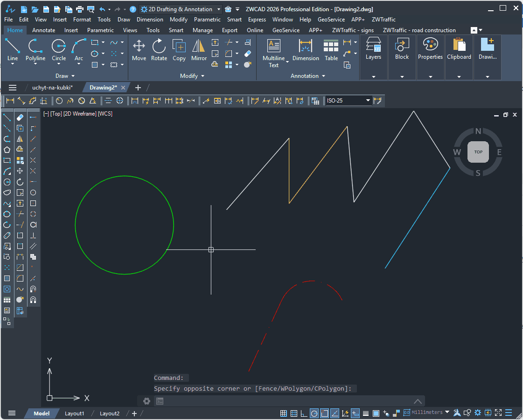Open the ISO-25 dimension style dropdown
The height and width of the screenshot is (420, 523).
pos(368,101)
